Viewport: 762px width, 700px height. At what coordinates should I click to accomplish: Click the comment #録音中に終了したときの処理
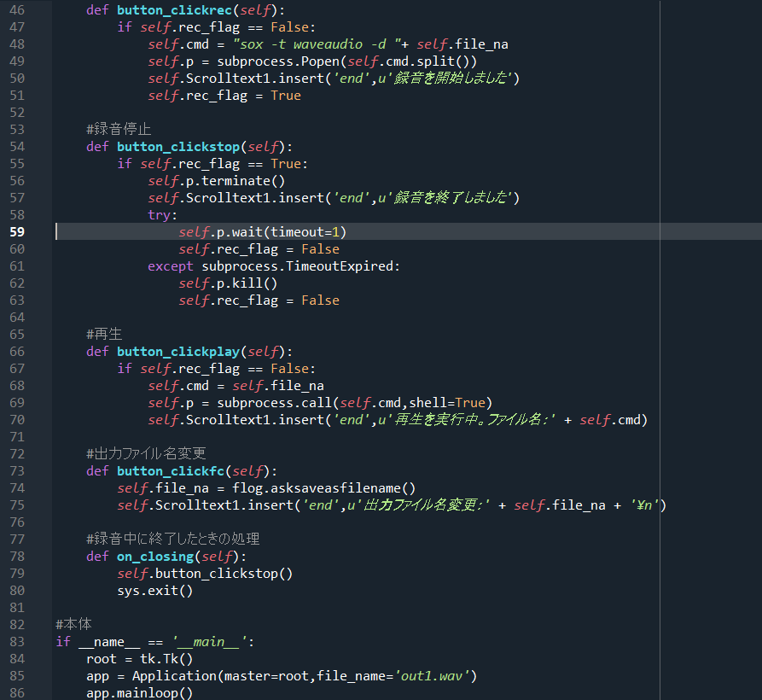pos(172,540)
